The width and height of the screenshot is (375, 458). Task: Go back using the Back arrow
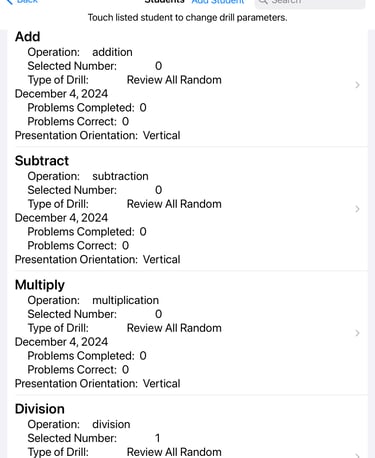[9, 2]
